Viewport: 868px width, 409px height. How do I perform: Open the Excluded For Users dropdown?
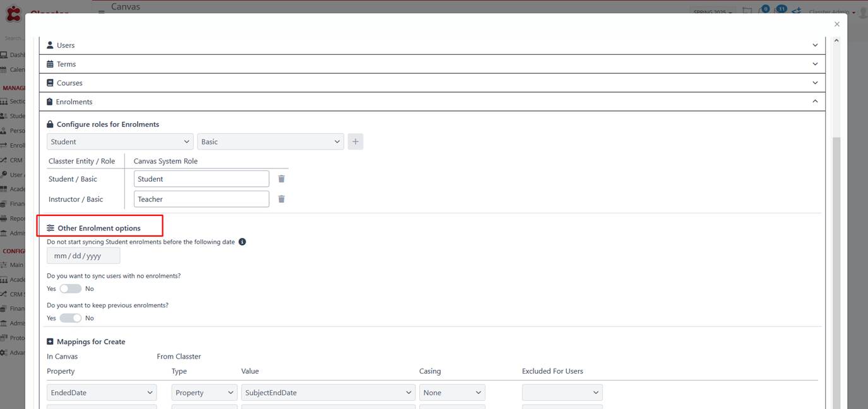(562, 393)
